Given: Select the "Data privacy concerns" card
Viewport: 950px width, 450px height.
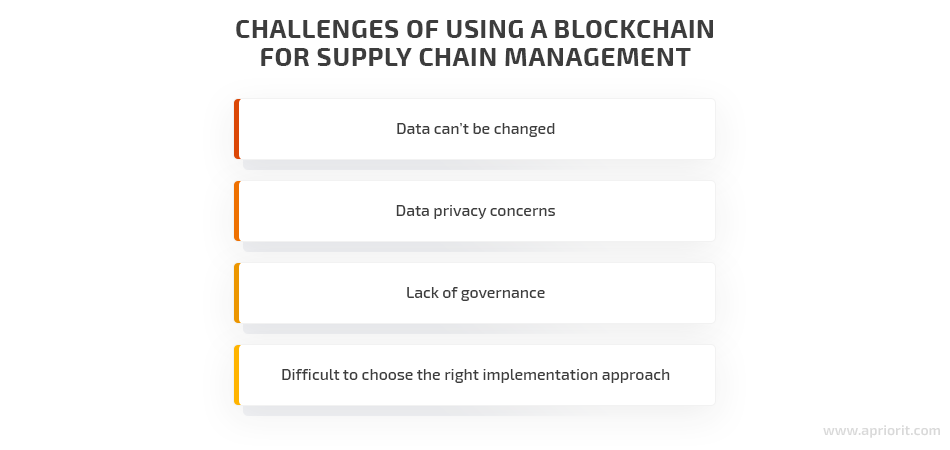Looking at the screenshot, I should (x=475, y=211).
